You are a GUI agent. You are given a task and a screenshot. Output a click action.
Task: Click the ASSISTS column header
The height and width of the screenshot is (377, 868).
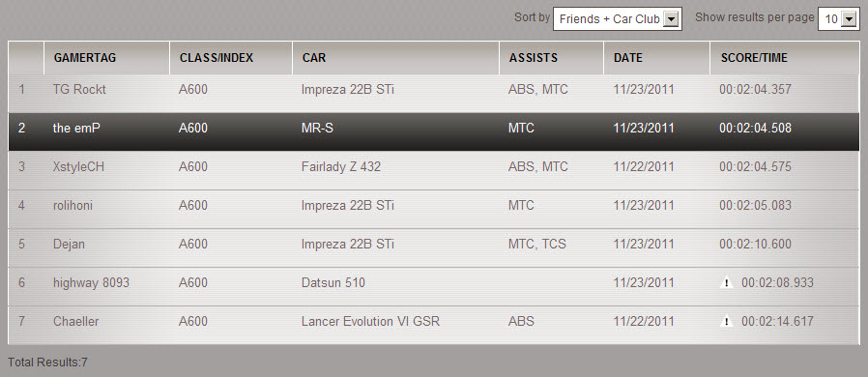click(534, 58)
